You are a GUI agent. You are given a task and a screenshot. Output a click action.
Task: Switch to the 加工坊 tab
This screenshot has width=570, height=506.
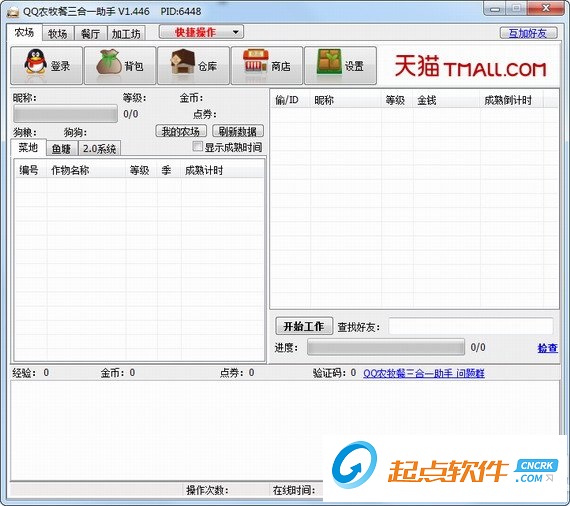click(x=126, y=34)
